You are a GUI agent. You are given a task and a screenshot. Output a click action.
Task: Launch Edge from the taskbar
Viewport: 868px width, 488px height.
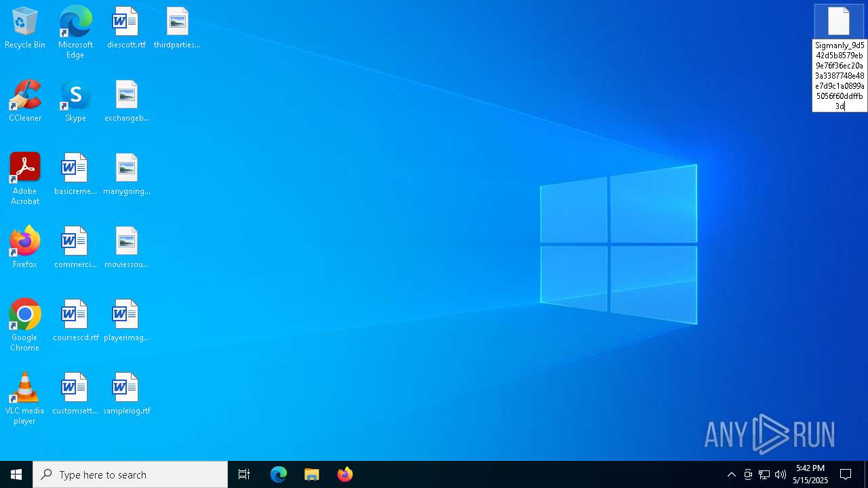coord(279,474)
